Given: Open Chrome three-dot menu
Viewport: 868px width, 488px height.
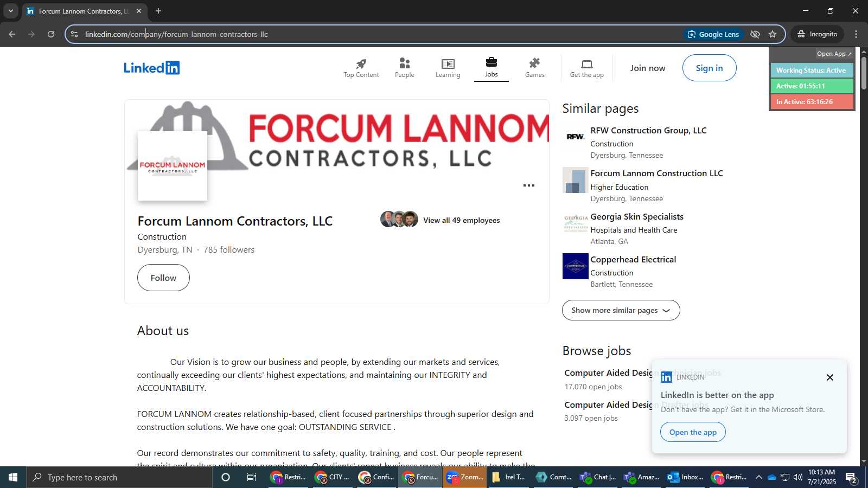Looking at the screenshot, I should click(856, 34).
